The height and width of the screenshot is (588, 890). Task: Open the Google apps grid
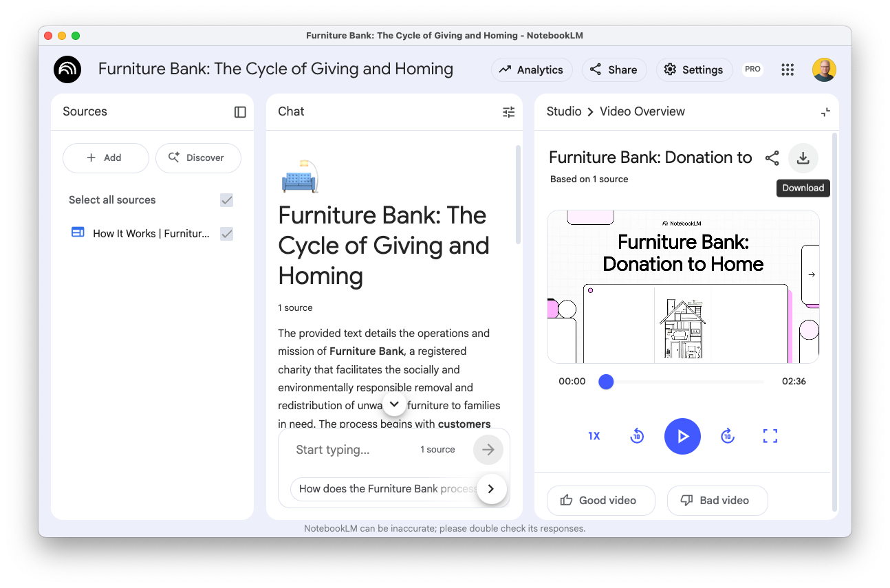tap(788, 69)
